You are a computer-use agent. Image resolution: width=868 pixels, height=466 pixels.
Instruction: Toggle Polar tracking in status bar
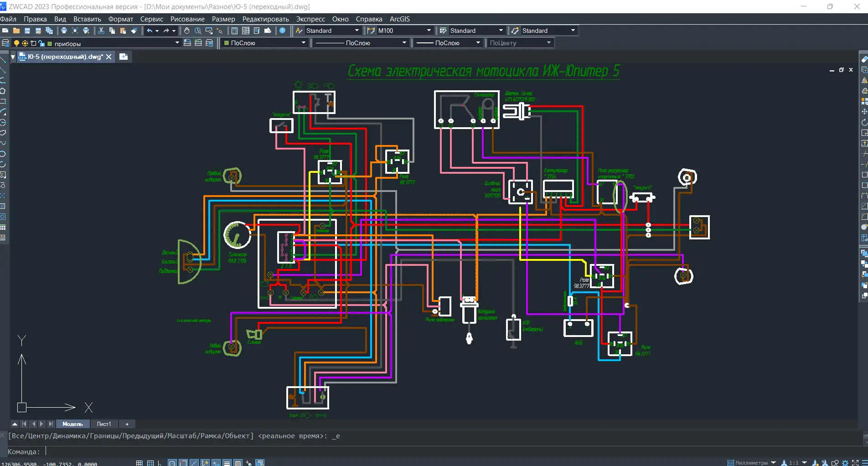(172, 463)
